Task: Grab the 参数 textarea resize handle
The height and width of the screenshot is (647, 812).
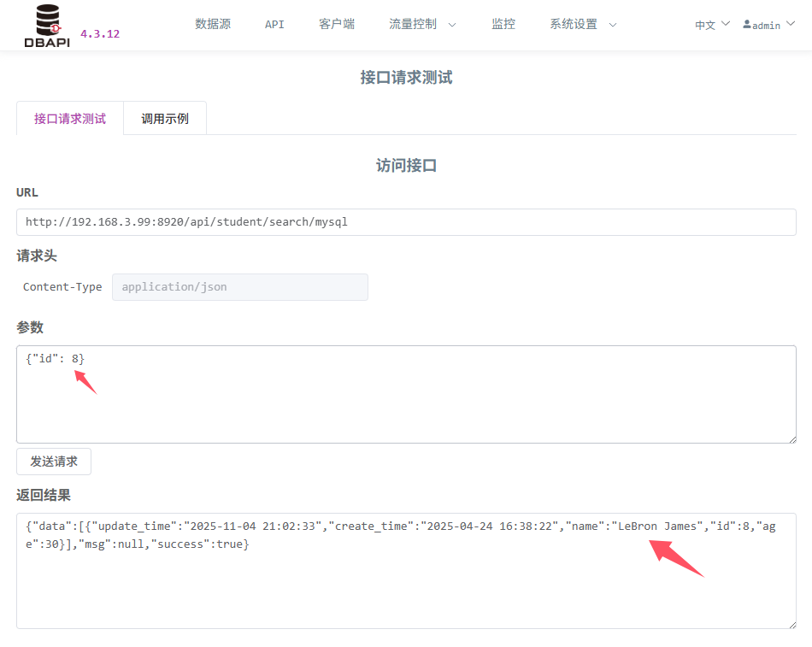Action: click(x=791, y=438)
